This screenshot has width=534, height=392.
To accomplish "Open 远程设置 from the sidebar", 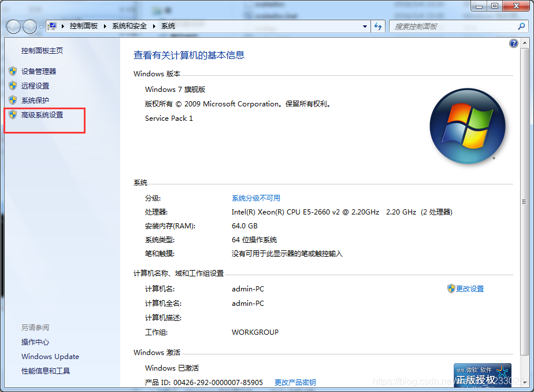I will (x=35, y=86).
